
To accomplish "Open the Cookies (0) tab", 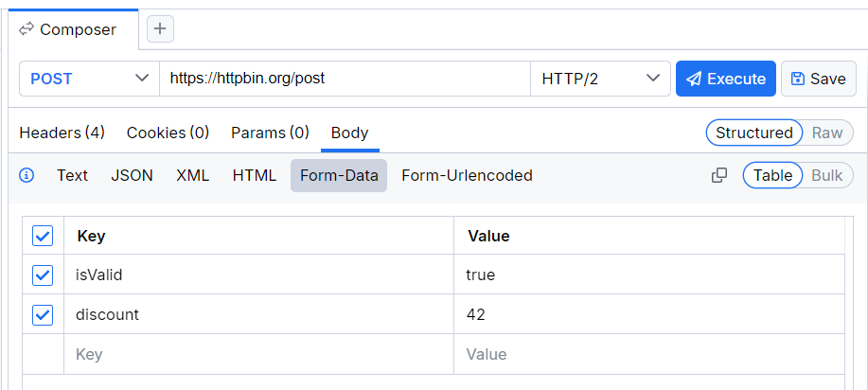I will click(168, 133).
